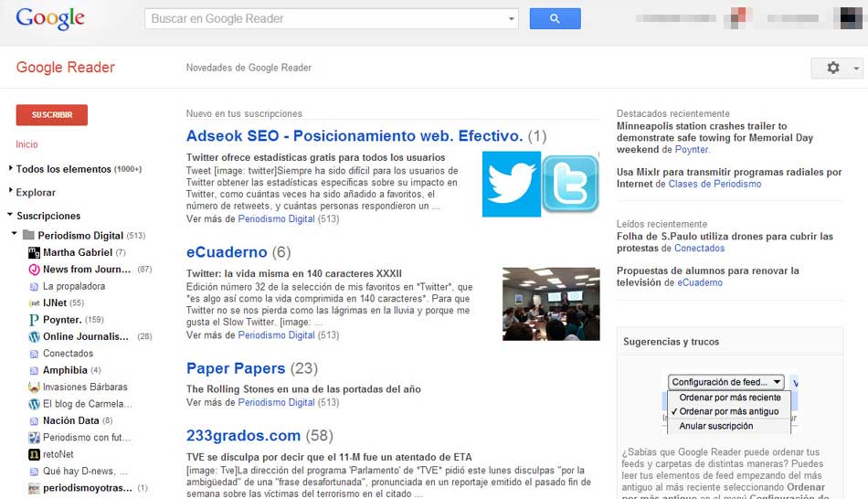Click the user avatar at top right
Viewport: 868px width, 499px height.
coord(852,18)
